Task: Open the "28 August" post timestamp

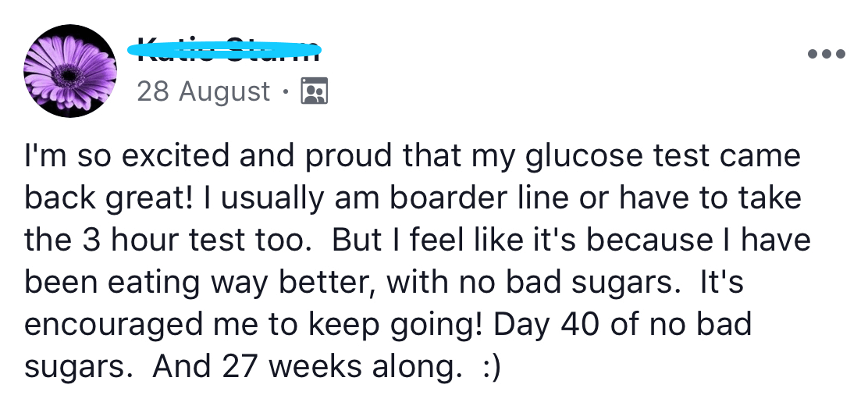Action: coord(203,91)
